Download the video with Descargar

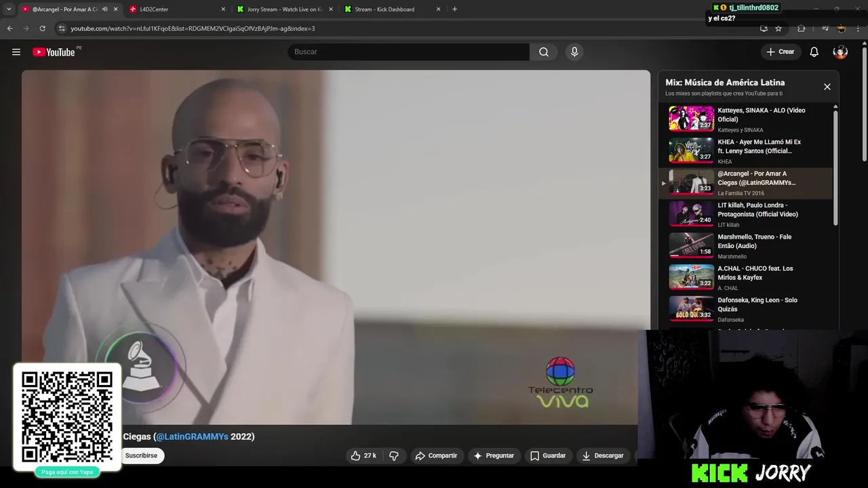click(x=603, y=455)
